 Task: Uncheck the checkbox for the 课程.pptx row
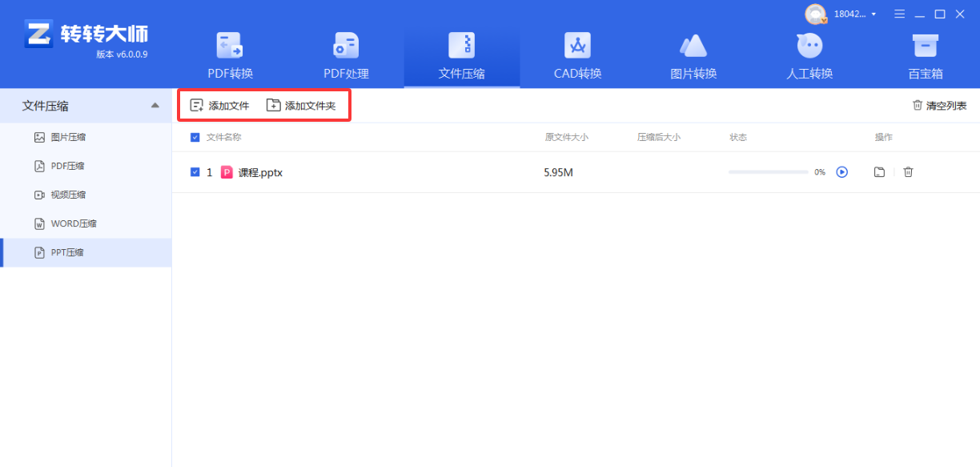pos(195,172)
